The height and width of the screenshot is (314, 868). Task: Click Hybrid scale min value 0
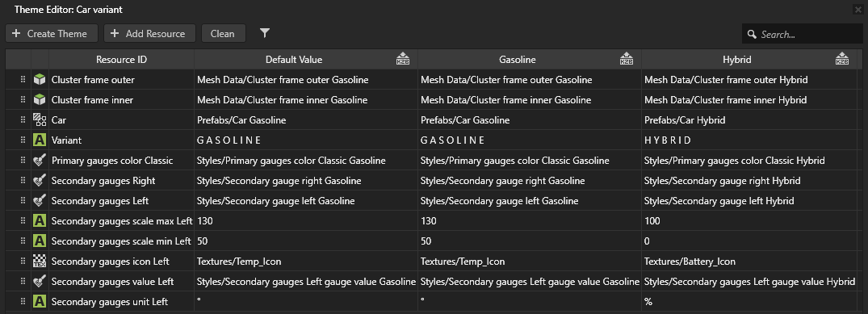tap(647, 241)
